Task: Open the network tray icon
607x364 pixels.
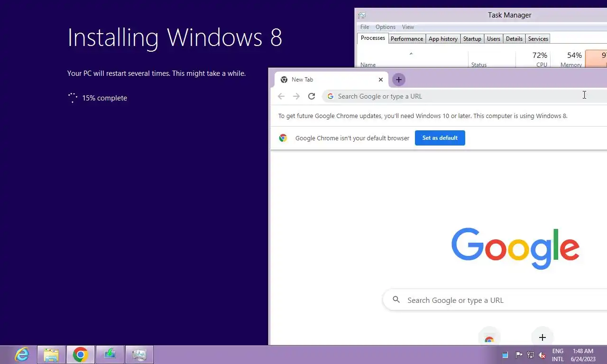Action: (x=531, y=355)
